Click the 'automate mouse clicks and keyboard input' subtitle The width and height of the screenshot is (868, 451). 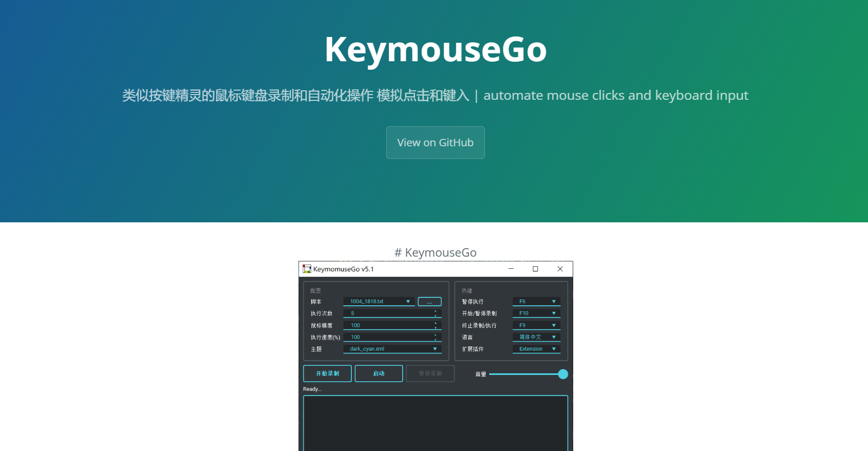[x=616, y=96]
